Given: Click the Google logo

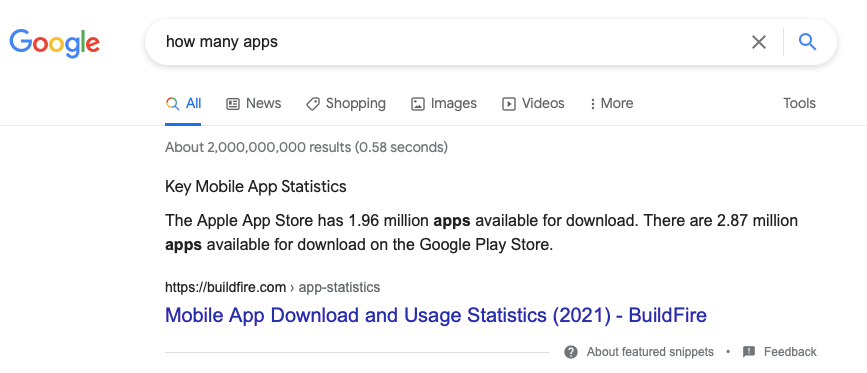Looking at the screenshot, I should click(54, 44).
